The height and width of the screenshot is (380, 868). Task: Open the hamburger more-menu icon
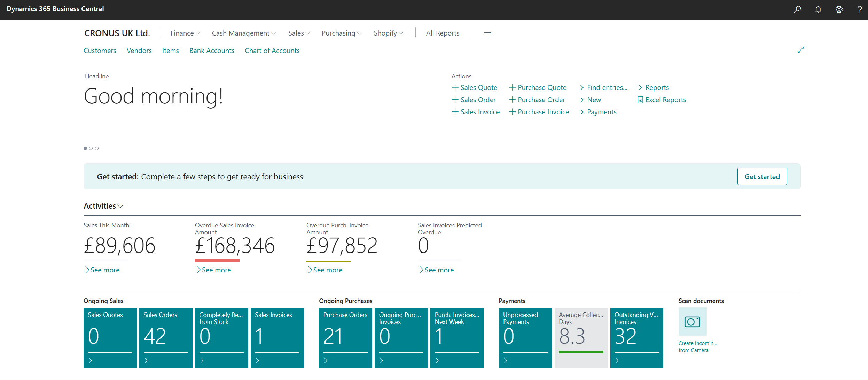pyautogui.click(x=487, y=33)
